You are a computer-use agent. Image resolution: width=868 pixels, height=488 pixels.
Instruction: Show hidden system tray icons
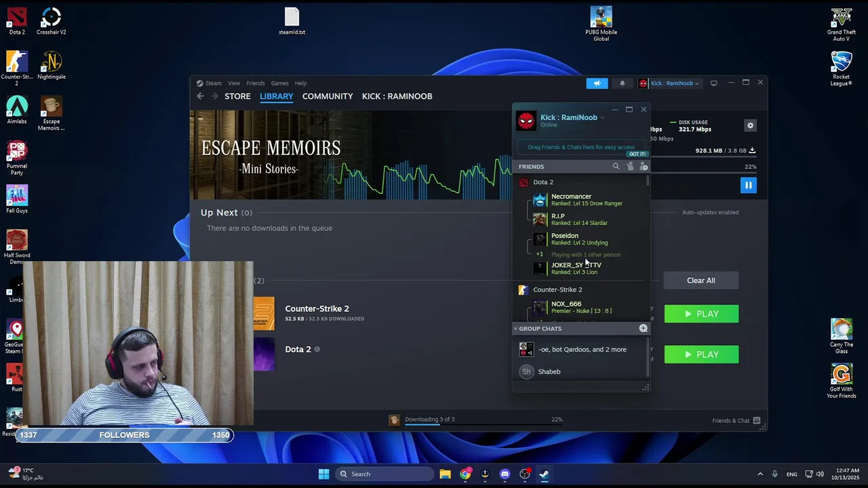click(759, 474)
